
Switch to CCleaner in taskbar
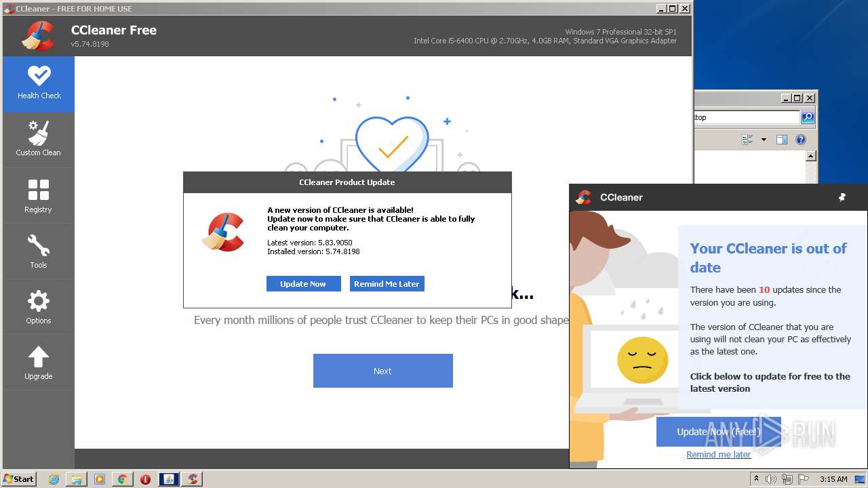click(193, 479)
